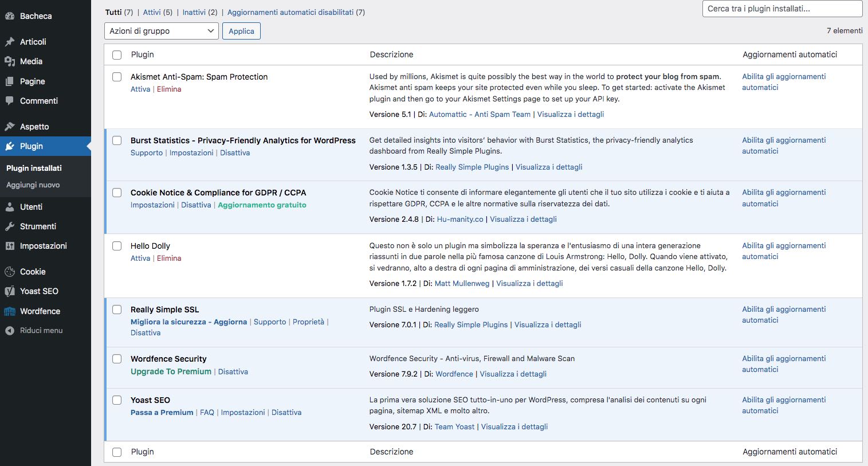This screenshot has width=868, height=466.
Task: Open Plugin installati submenu item
Action: tap(34, 168)
